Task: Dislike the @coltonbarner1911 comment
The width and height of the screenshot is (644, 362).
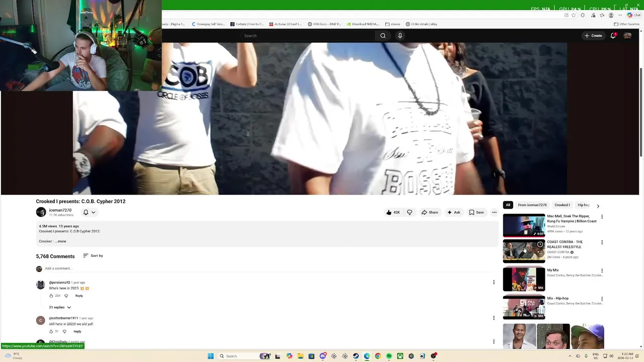Action: coord(64,331)
